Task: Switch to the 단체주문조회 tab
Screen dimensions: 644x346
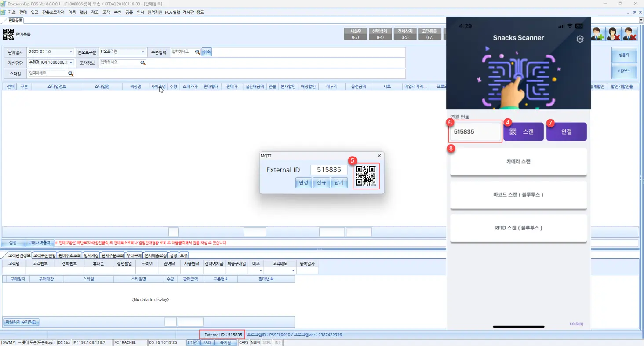Action: 113,255
